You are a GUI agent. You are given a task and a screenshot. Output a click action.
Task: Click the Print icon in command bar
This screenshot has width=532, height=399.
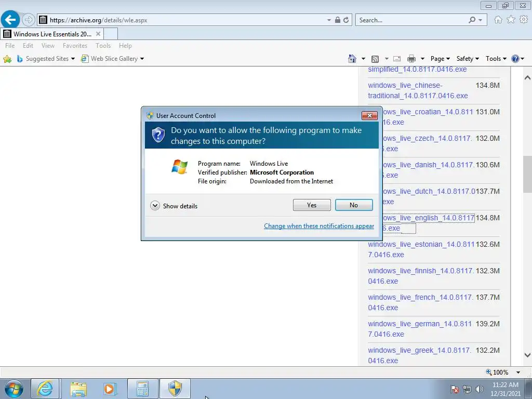pyautogui.click(x=411, y=59)
